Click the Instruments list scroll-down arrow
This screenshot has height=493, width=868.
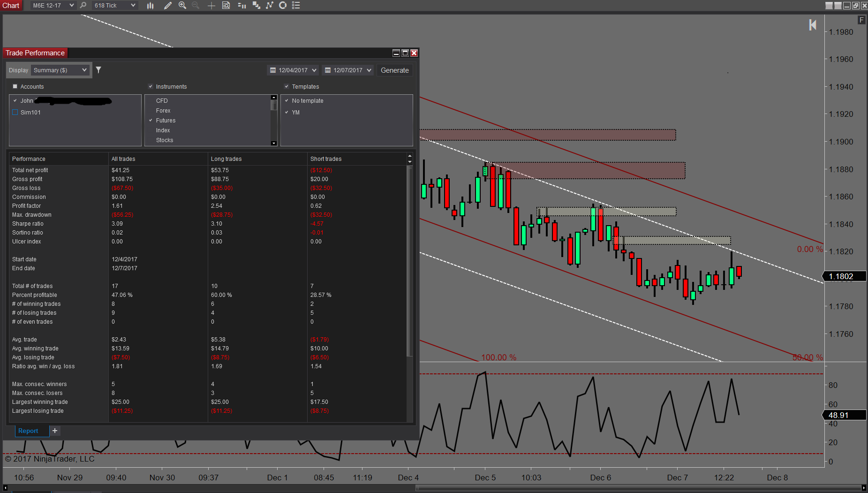tap(274, 143)
